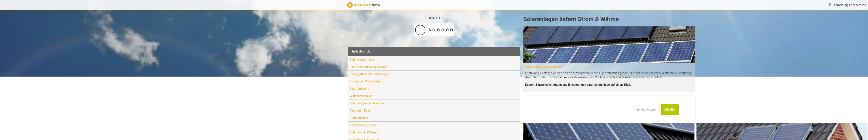Go to Tipps zum Kauf
868x140 pixels.
tap(359, 111)
